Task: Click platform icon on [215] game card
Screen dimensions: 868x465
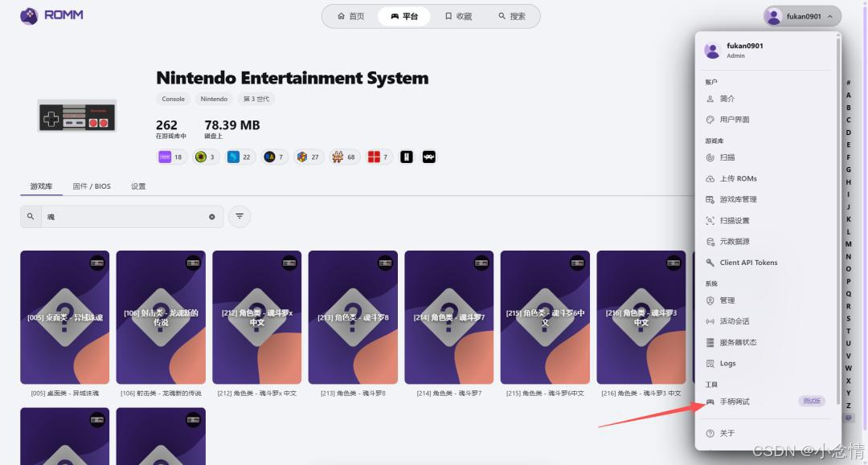Action: pos(577,263)
